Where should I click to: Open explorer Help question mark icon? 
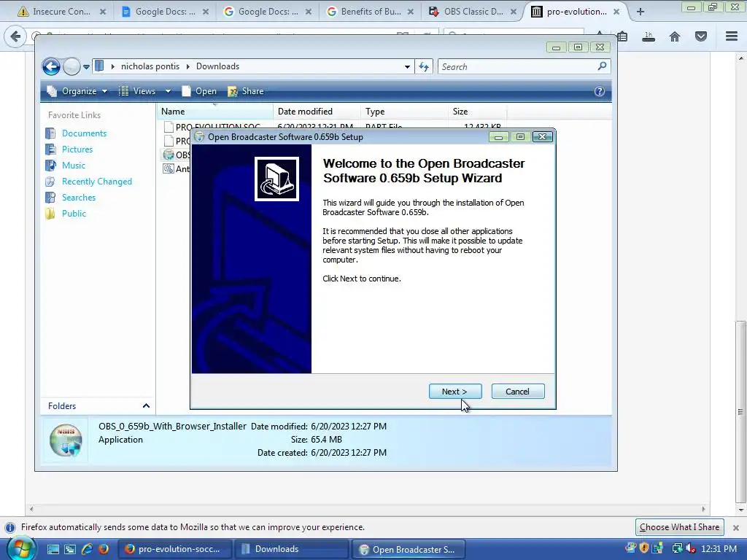[x=600, y=91]
